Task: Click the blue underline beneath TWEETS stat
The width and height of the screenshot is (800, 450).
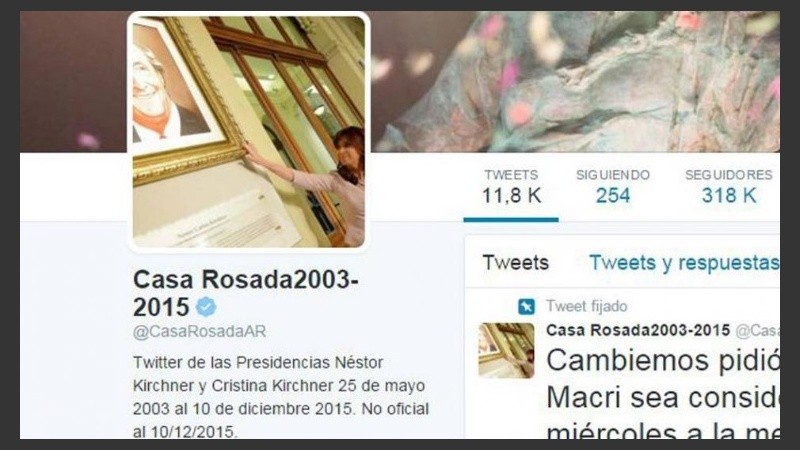Action: pos(511,220)
